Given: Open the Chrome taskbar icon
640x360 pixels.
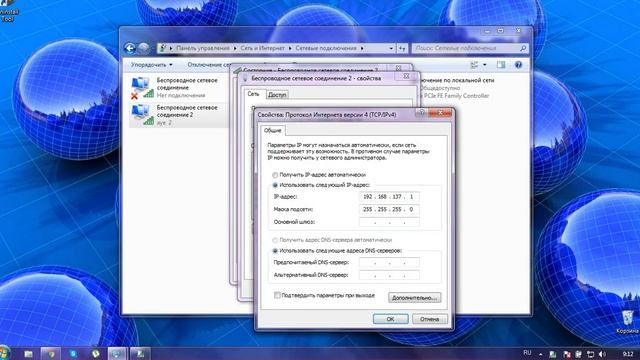Looking at the screenshot, I should (51, 354).
